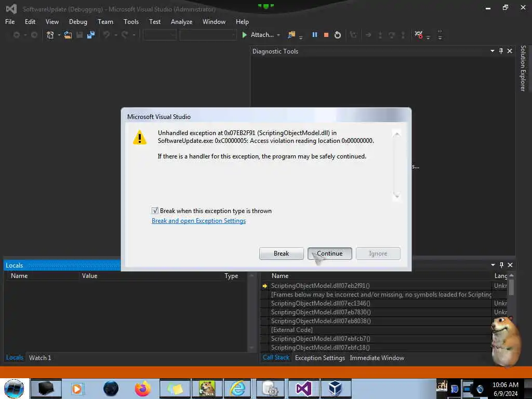The width and height of the screenshot is (532, 399).
Task: Toggle 'Break when this exception type is thrown' checkbox
Action: [155, 211]
